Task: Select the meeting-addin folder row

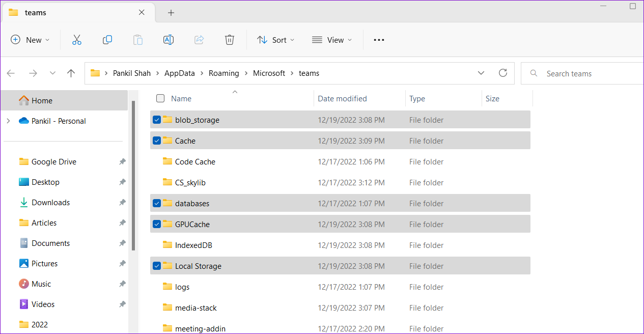Action: click(340, 328)
